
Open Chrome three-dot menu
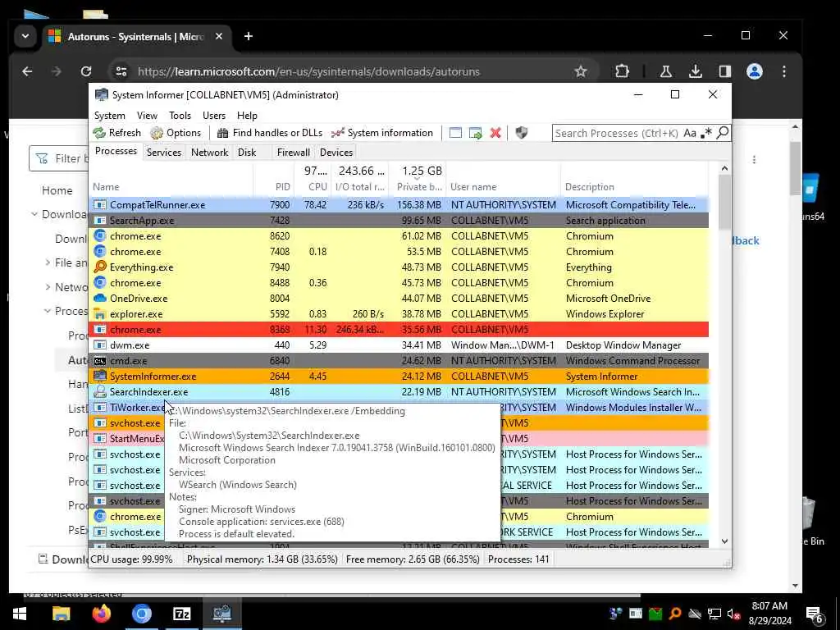pos(783,71)
